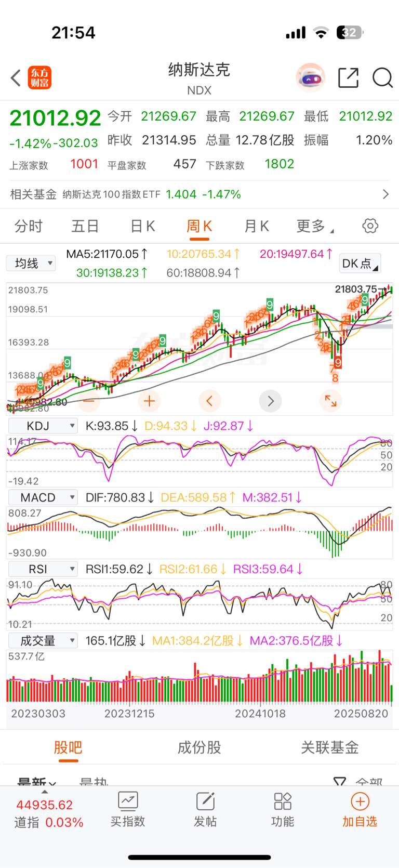Viewport: 399px width, 868px height.
Task: Tap the 21012.92 current price
Action: 55,118
